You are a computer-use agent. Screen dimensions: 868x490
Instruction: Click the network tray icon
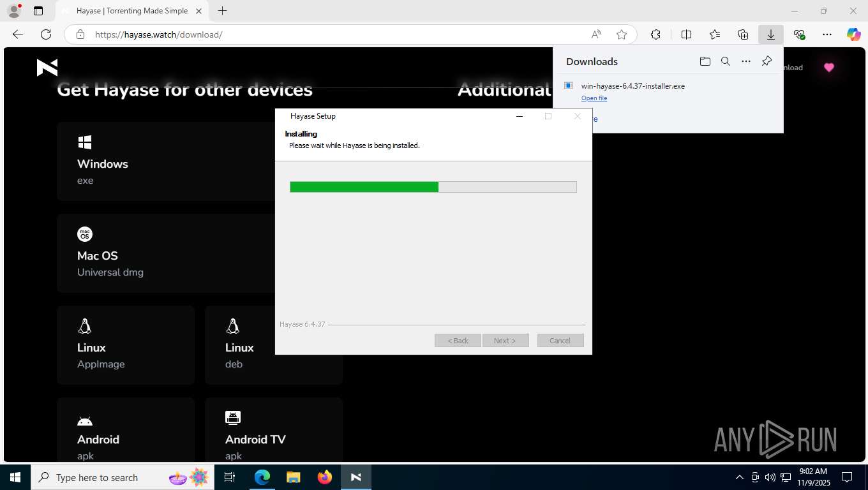click(x=785, y=477)
